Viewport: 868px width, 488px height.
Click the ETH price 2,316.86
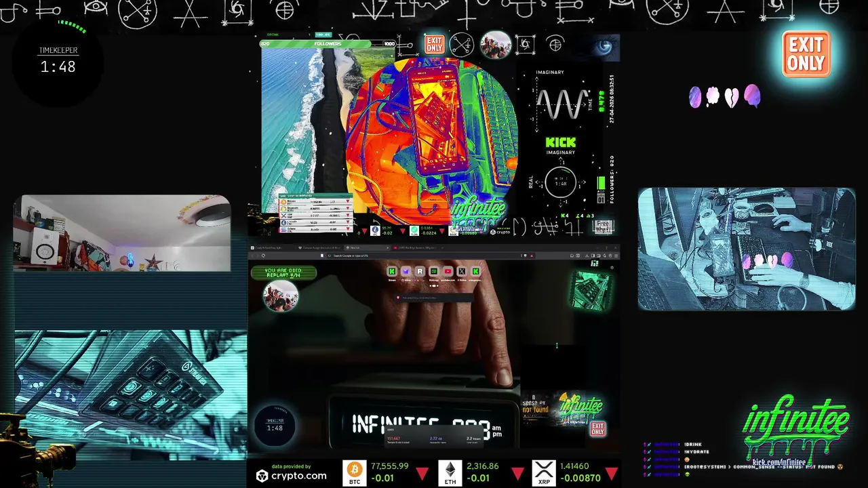tap(483, 466)
